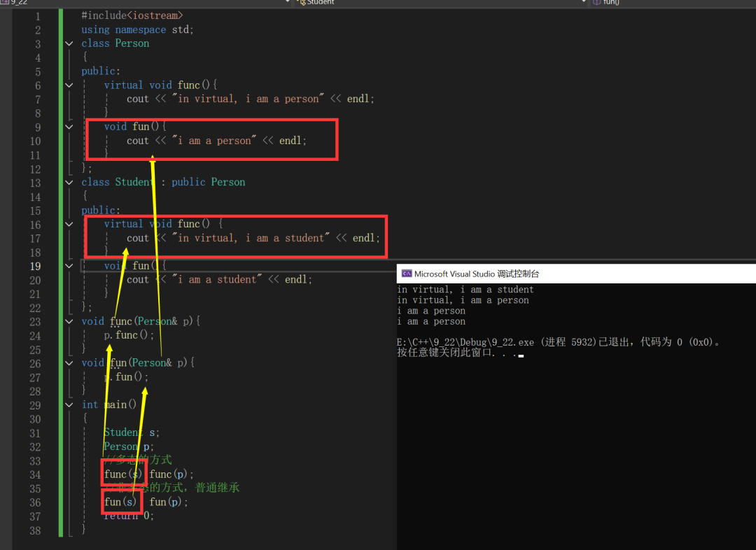Collapse void fun(Person& p) function
Screen dimensions: 756x550
click(69, 363)
